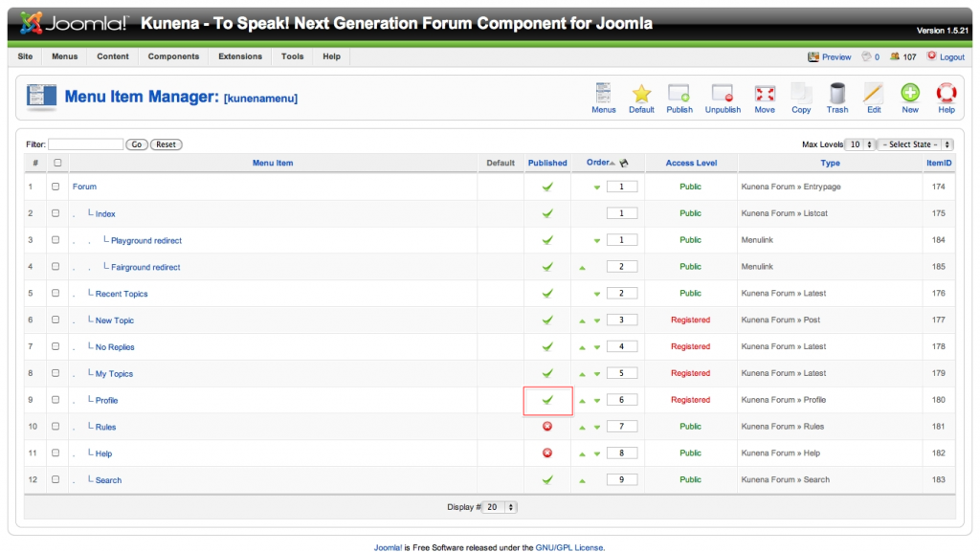Publish the Rules item via red icon
Screen dimensions: 980x552
tap(547, 427)
